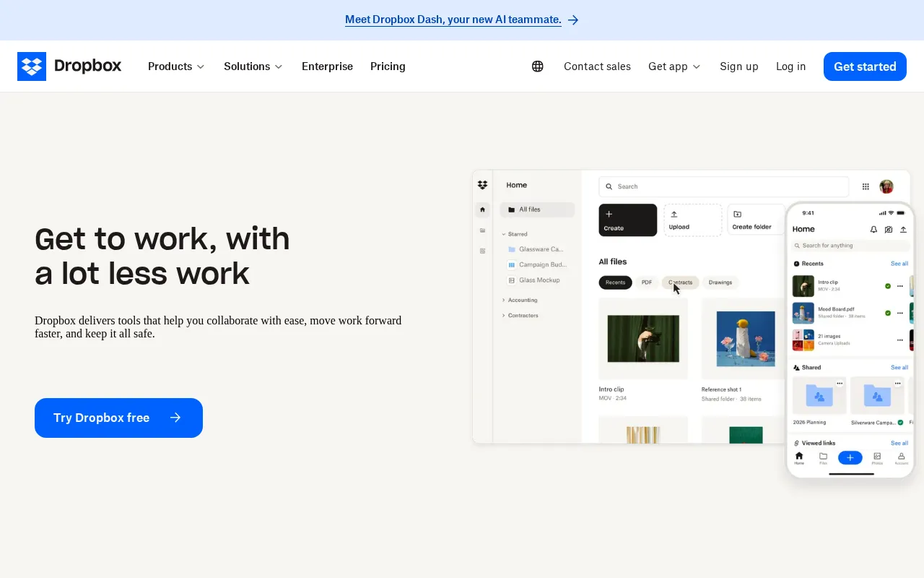The width and height of the screenshot is (924, 578).
Task: Click the Dropbox logo in the header
Action: [x=69, y=66]
